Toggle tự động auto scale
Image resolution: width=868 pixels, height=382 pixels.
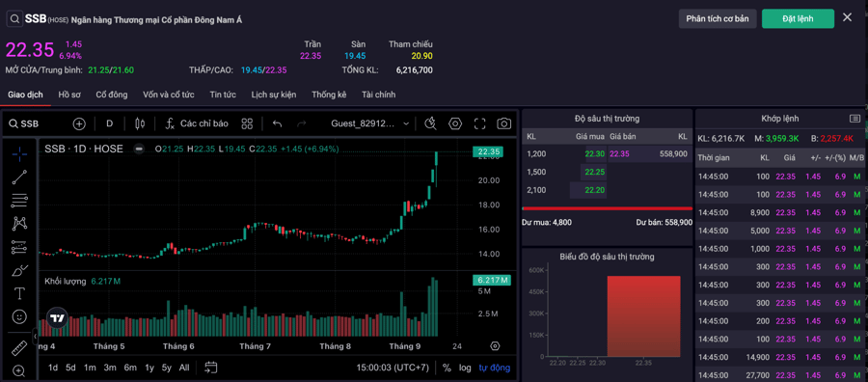(x=495, y=368)
